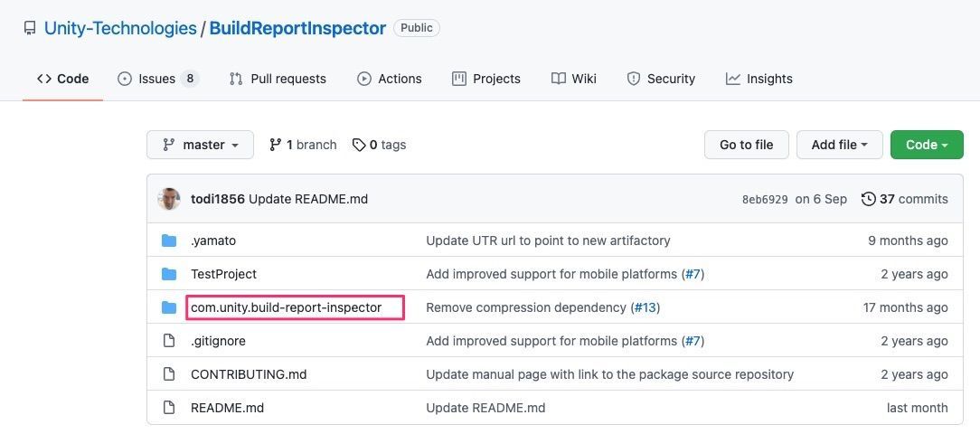Open the com.unity.build-report-inspector folder
Screen dimensions: 980x434
click(287, 307)
